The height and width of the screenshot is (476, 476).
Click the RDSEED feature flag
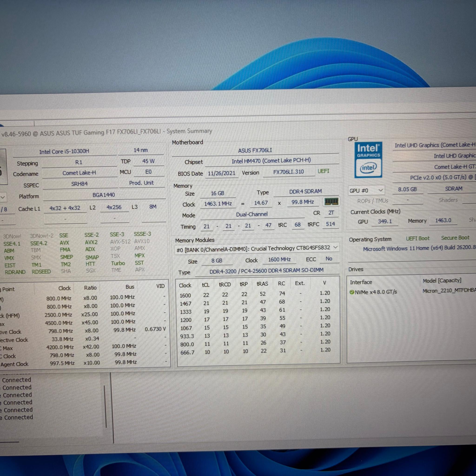pos(41,271)
